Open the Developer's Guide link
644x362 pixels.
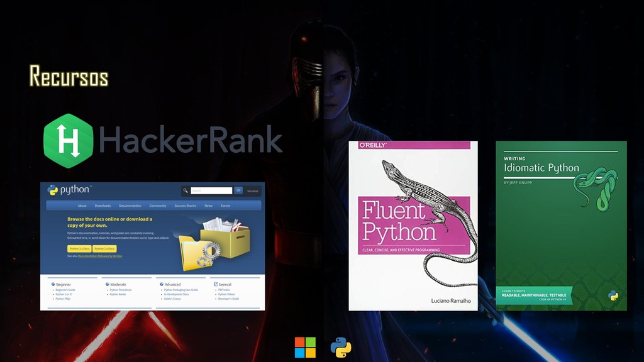pyautogui.click(x=228, y=299)
